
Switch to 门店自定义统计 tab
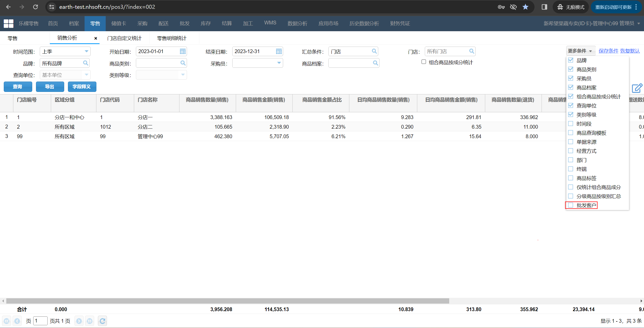click(124, 38)
